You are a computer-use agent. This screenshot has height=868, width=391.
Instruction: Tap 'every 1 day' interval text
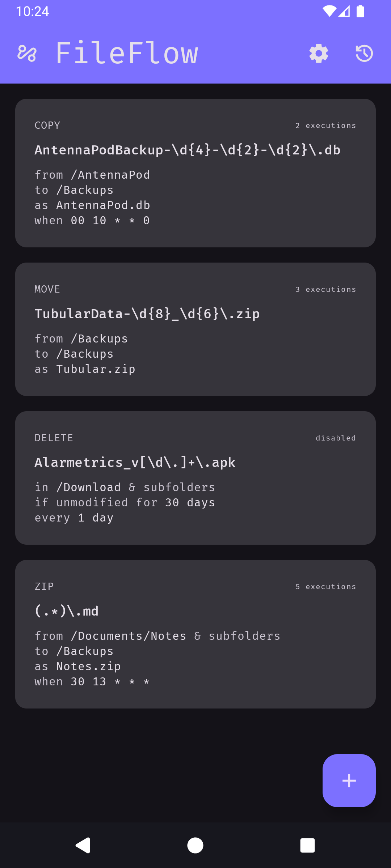click(x=74, y=518)
